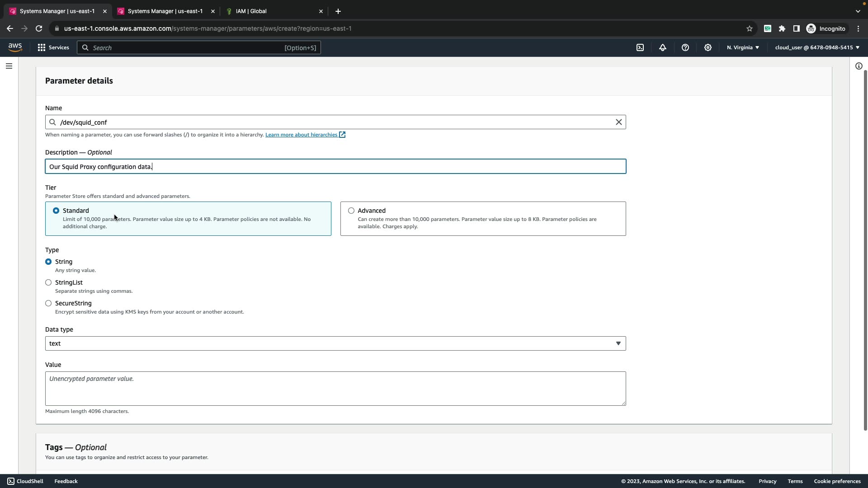Expand the N. Virginia region selector

(743, 47)
